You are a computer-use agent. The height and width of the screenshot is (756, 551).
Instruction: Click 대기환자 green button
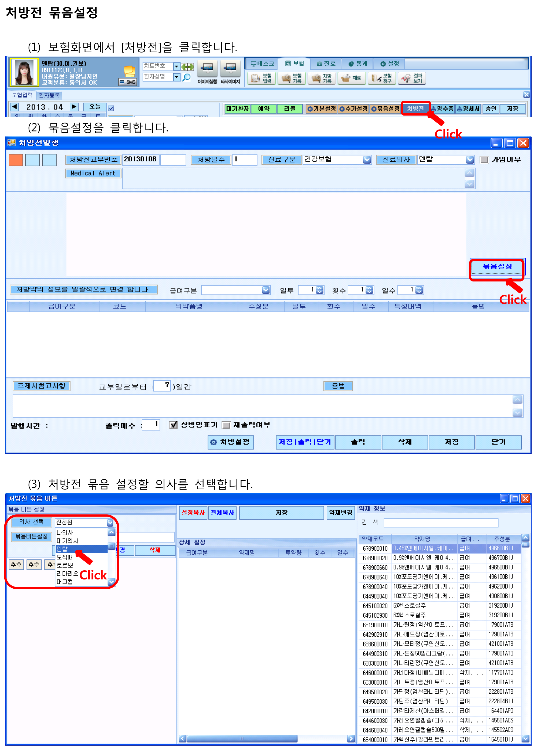(238, 109)
